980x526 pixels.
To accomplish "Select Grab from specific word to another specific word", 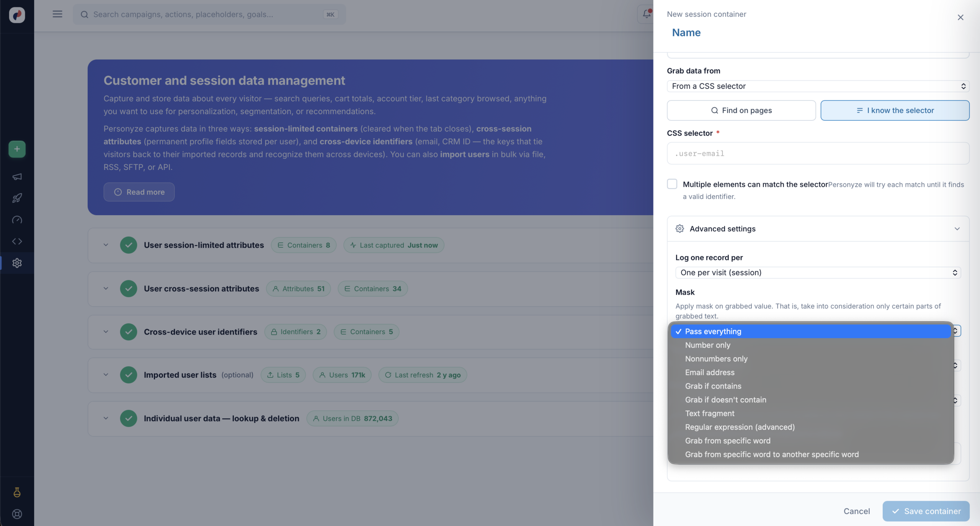I will pyautogui.click(x=810, y=454).
